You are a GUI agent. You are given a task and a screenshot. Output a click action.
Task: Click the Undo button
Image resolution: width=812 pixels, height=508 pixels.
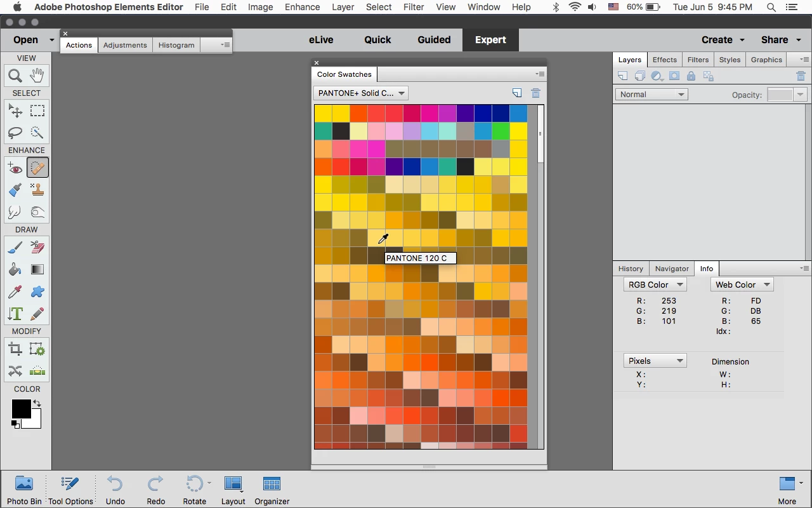pyautogui.click(x=115, y=490)
